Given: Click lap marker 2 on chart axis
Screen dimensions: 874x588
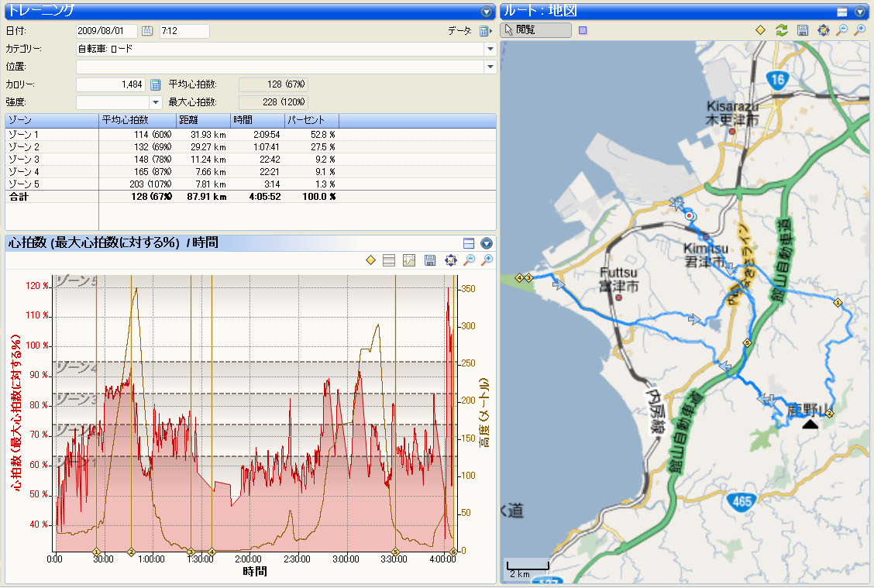Looking at the screenshot, I should (131, 552).
